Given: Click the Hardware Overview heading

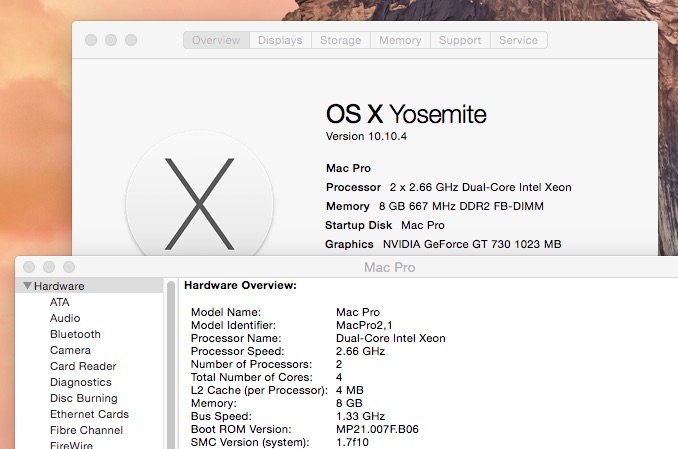Looking at the screenshot, I should [x=240, y=285].
